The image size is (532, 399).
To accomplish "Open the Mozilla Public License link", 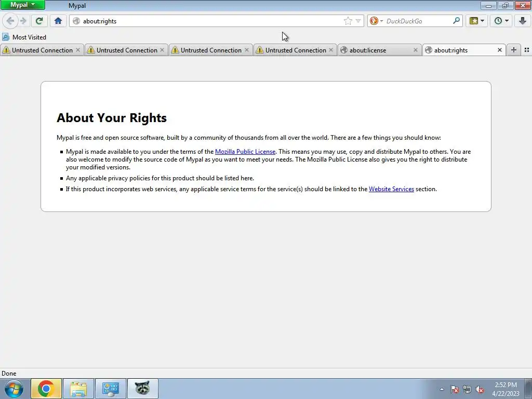I will click(x=245, y=152).
